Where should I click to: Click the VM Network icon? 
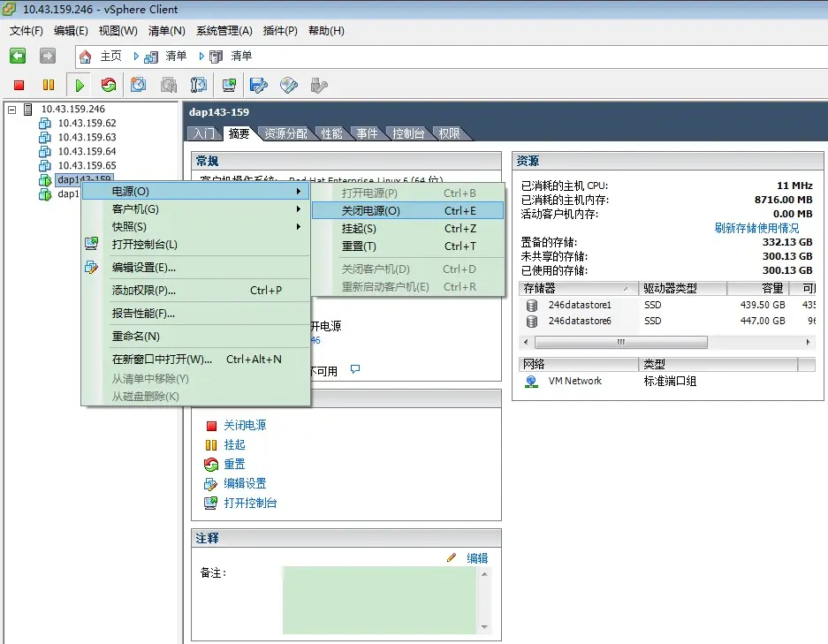pos(531,381)
